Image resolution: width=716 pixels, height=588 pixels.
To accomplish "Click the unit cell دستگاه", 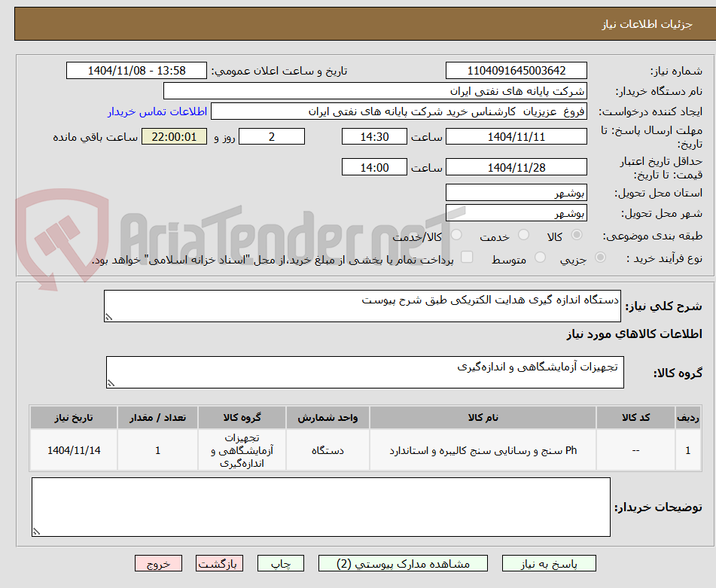I will pyautogui.click(x=328, y=450).
